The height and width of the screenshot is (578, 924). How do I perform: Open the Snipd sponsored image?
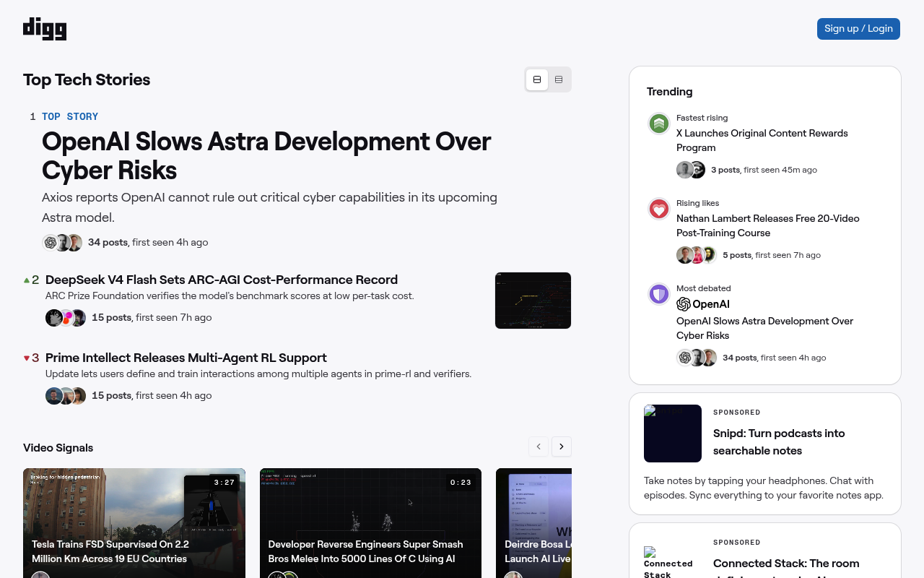(673, 433)
